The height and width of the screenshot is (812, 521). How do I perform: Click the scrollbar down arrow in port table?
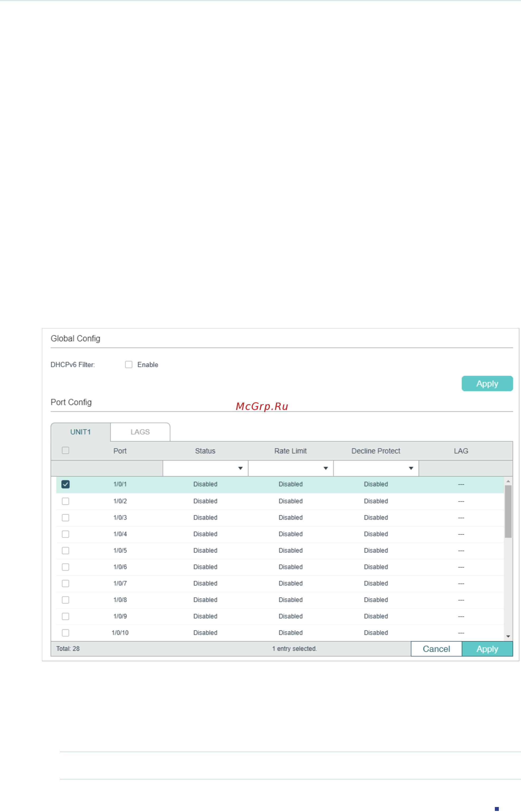508,636
